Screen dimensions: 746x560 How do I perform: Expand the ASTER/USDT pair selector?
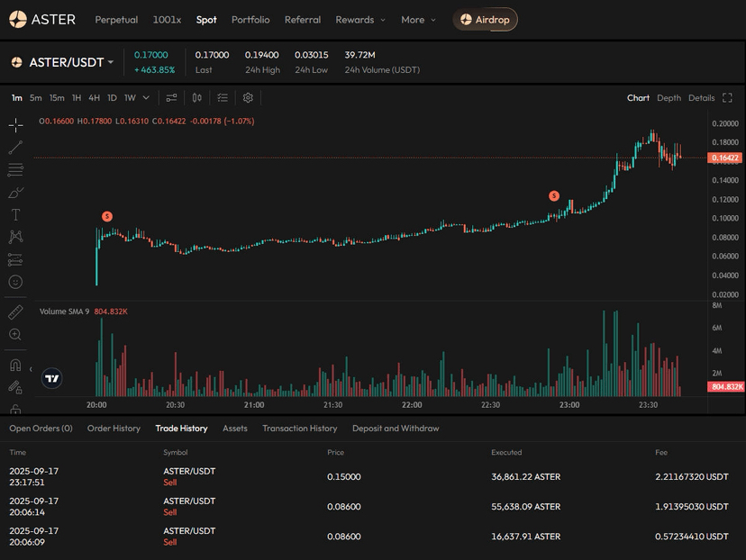(111, 62)
